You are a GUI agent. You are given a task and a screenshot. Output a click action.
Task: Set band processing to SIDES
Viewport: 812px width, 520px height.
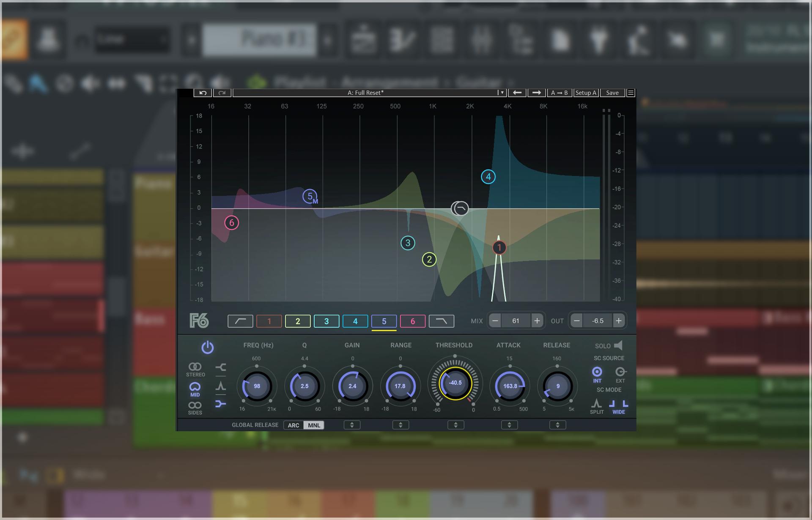(x=195, y=408)
